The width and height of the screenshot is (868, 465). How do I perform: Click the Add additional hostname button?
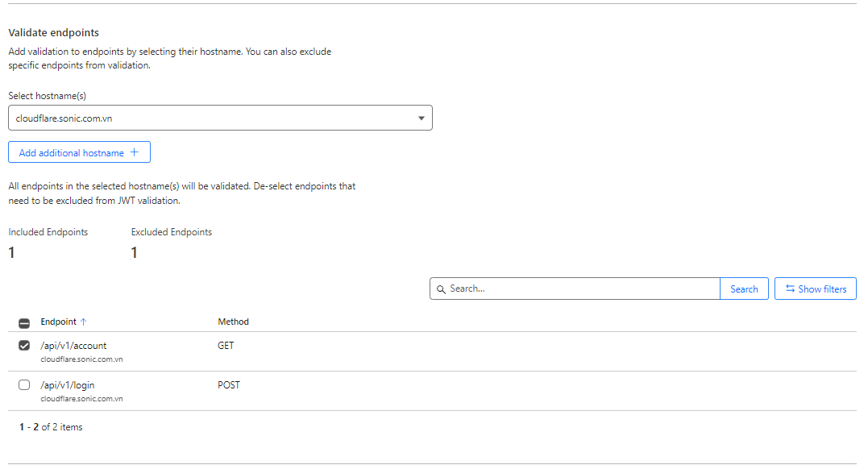(79, 152)
